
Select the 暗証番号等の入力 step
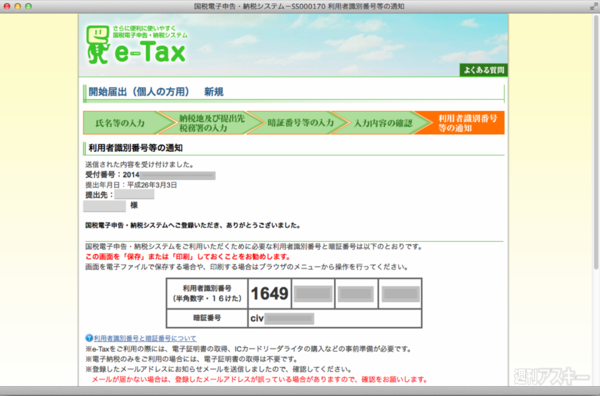click(x=300, y=123)
